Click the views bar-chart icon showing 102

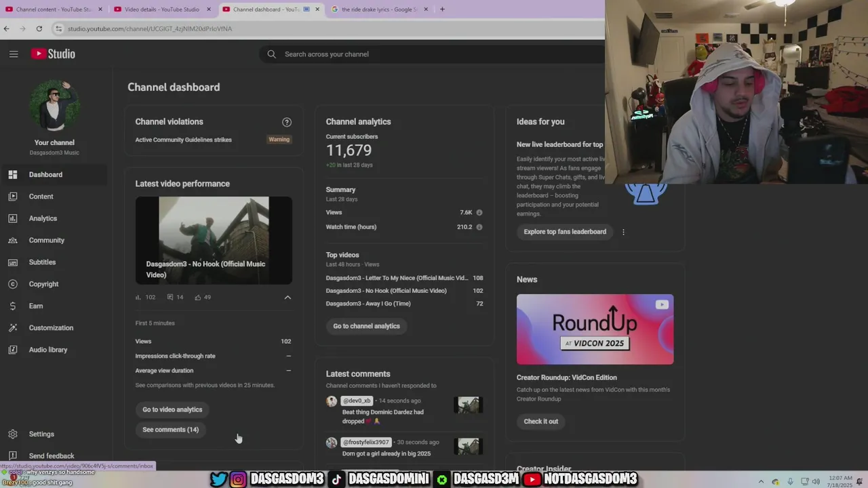(x=138, y=298)
